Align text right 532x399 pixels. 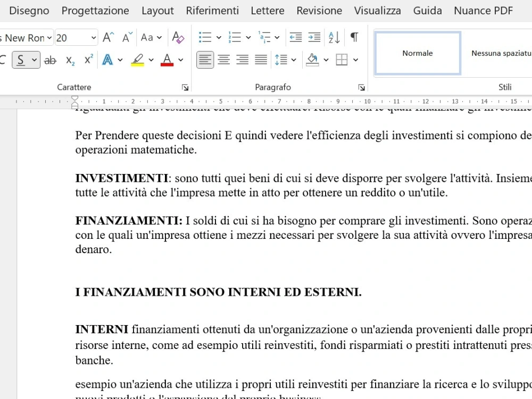pyautogui.click(x=242, y=60)
